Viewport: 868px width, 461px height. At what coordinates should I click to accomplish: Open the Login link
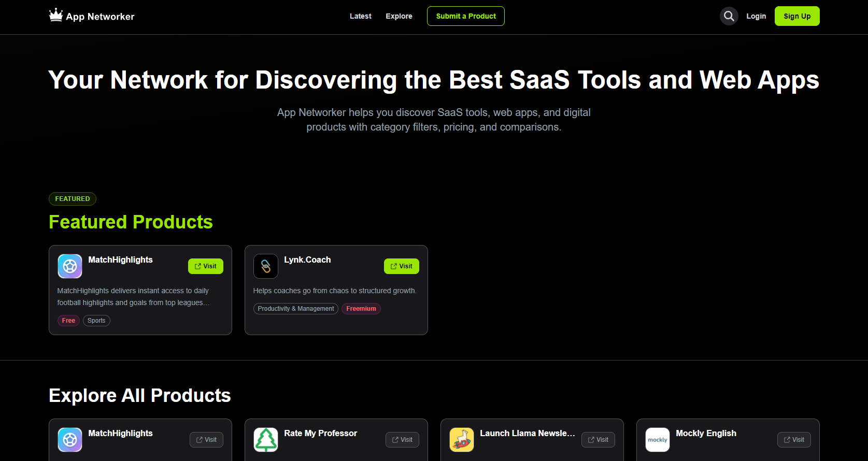[x=756, y=16]
